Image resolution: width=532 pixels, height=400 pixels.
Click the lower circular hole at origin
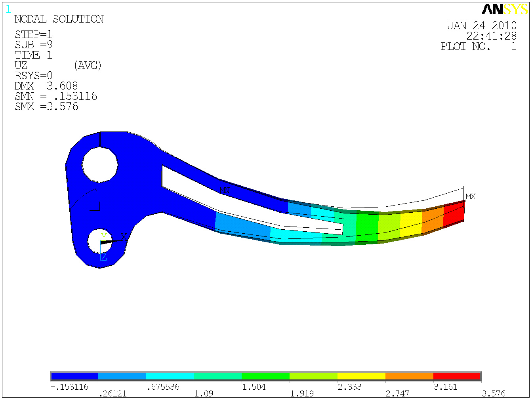tap(99, 241)
